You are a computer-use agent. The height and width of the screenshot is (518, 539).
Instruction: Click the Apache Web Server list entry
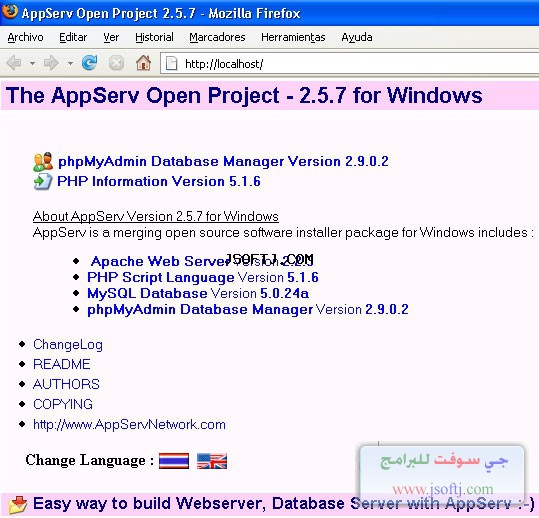[x=202, y=261]
